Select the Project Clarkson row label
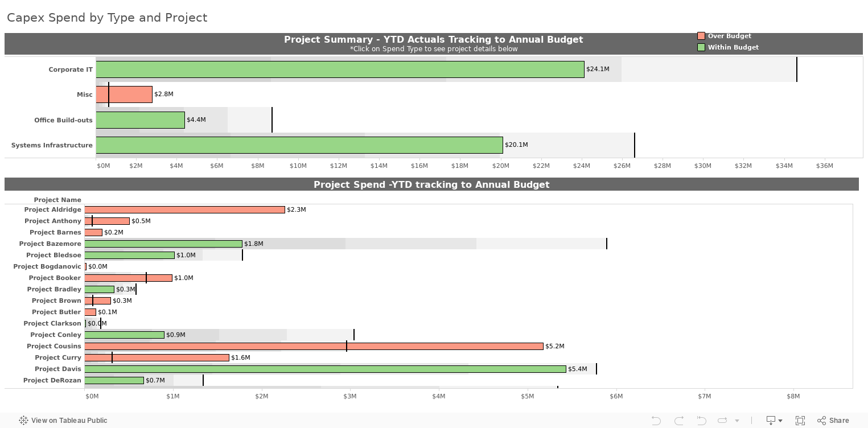Screen dimensions: 868x428 (52, 323)
